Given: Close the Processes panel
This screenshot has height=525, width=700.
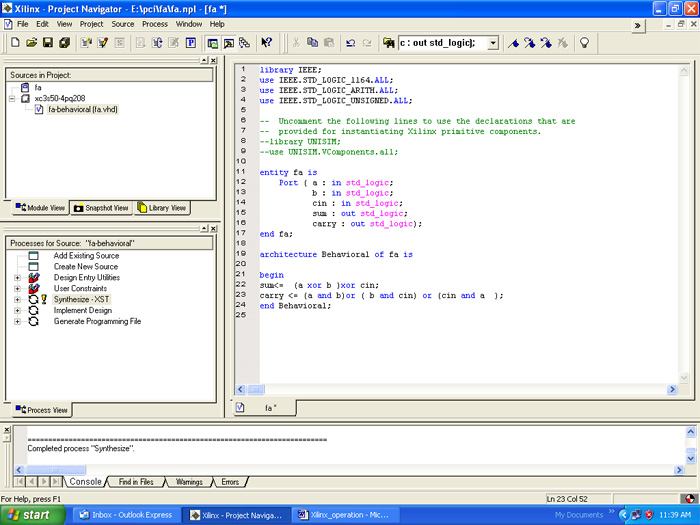Looking at the screenshot, I should (x=213, y=229).
